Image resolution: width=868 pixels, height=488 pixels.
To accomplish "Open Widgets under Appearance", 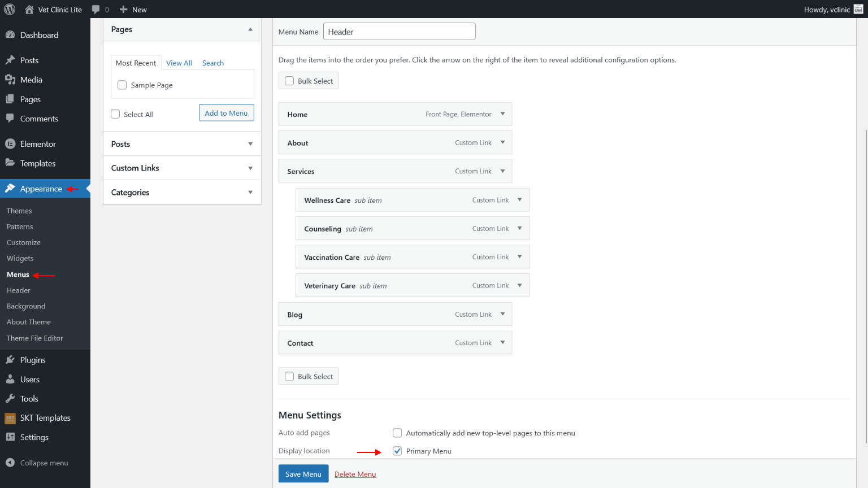I will coord(20,258).
